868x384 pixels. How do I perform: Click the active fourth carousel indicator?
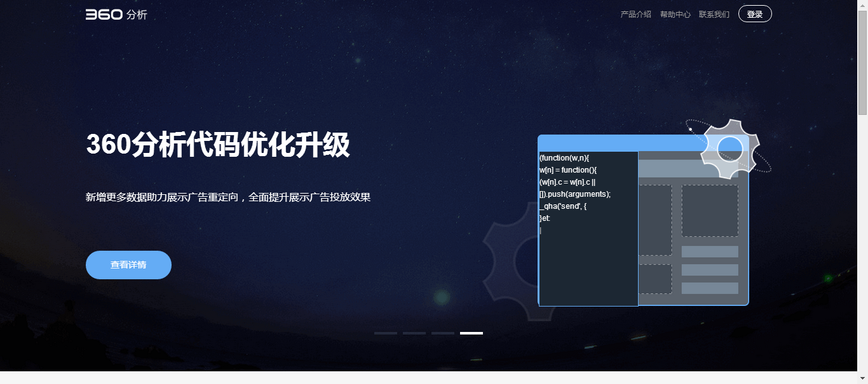(471, 333)
